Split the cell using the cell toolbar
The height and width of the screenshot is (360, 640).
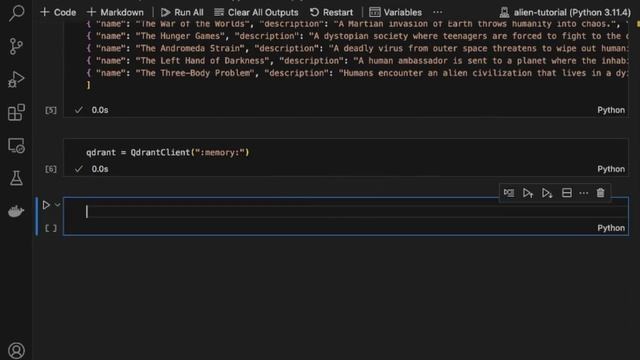567,193
